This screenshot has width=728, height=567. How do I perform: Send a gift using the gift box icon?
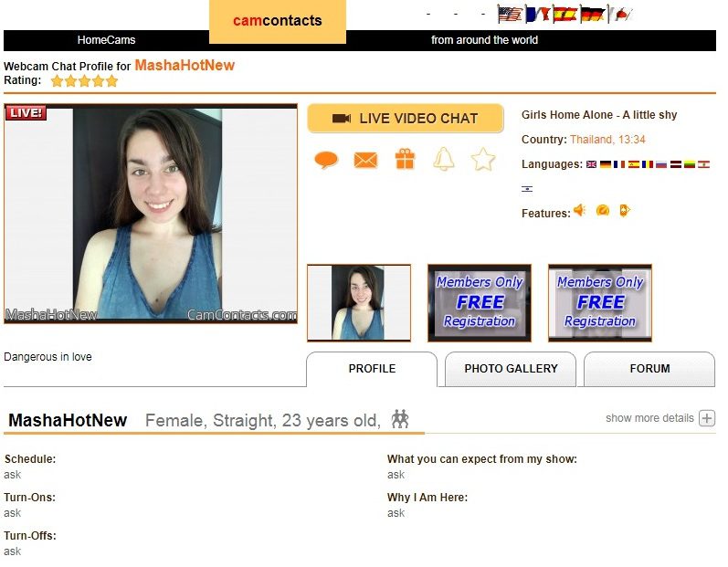pyautogui.click(x=405, y=159)
